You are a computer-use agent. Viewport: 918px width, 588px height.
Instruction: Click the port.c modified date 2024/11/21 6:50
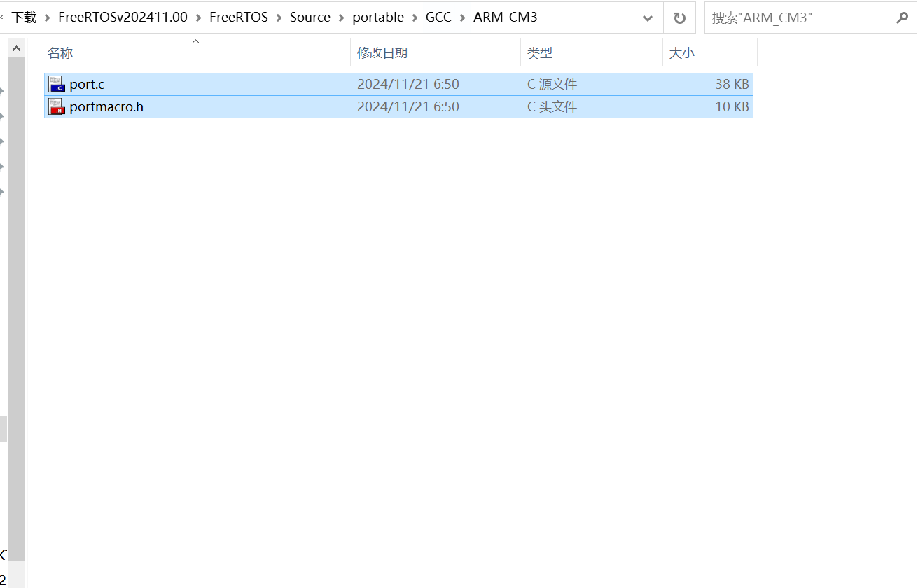(x=408, y=84)
